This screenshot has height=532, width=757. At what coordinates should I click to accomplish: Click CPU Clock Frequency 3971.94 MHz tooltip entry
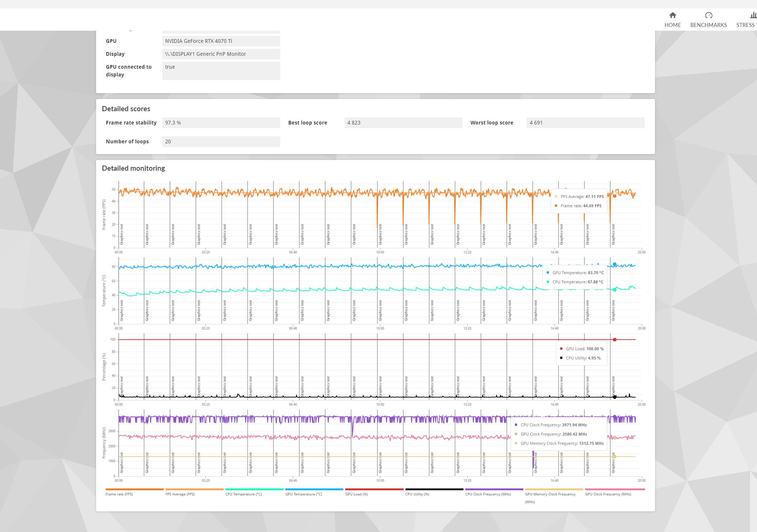[550, 425]
